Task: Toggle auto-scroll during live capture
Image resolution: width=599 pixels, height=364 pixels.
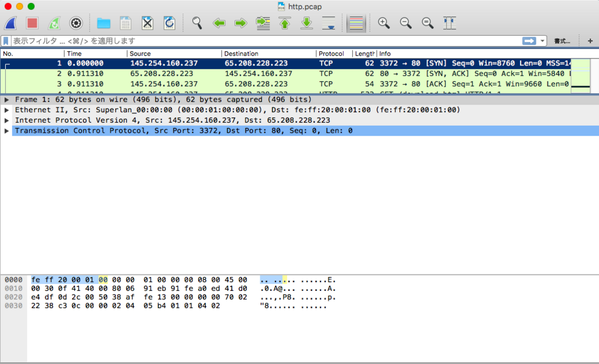Action: [329, 23]
